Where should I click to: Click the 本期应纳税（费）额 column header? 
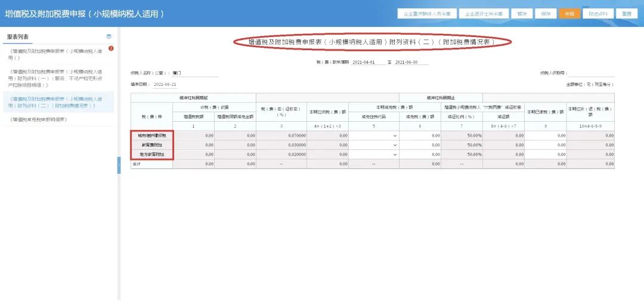(328, 112)
